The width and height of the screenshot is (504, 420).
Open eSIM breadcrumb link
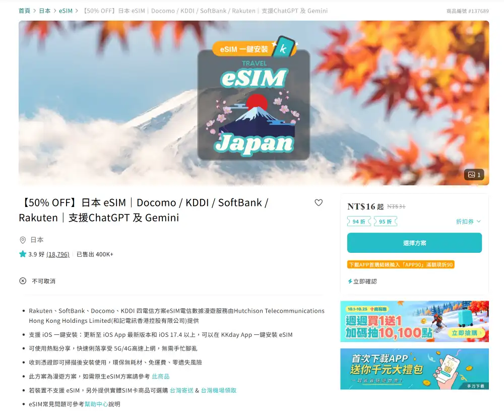(66, 11)
